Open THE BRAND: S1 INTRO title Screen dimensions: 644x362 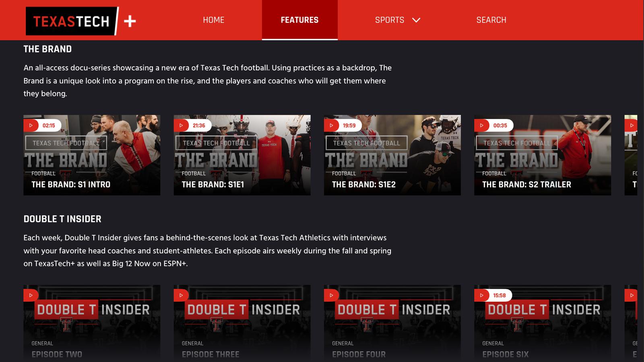pyautogui.click(x=71, y=185)
